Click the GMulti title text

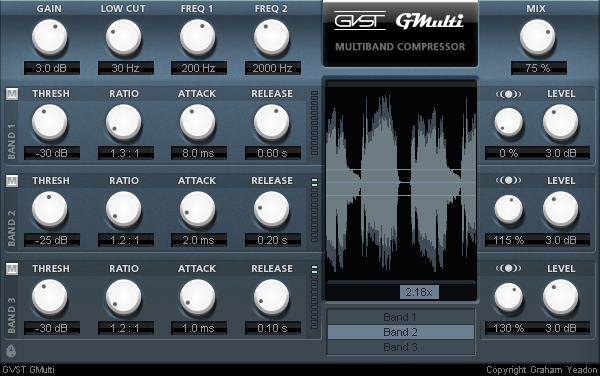(x=429, y=21)
